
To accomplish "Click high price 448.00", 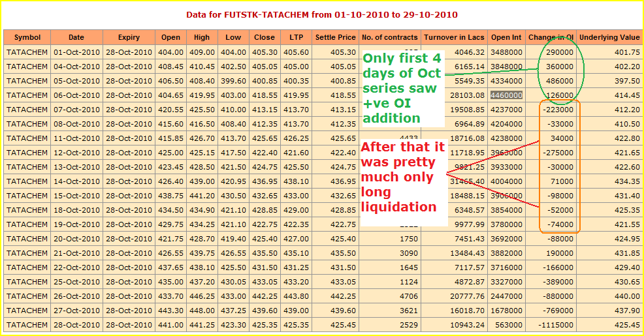I will pos(202,311).
